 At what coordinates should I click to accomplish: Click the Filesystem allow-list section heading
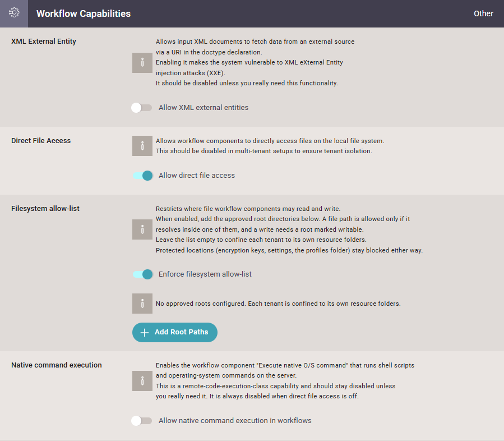tap(45, 209)
